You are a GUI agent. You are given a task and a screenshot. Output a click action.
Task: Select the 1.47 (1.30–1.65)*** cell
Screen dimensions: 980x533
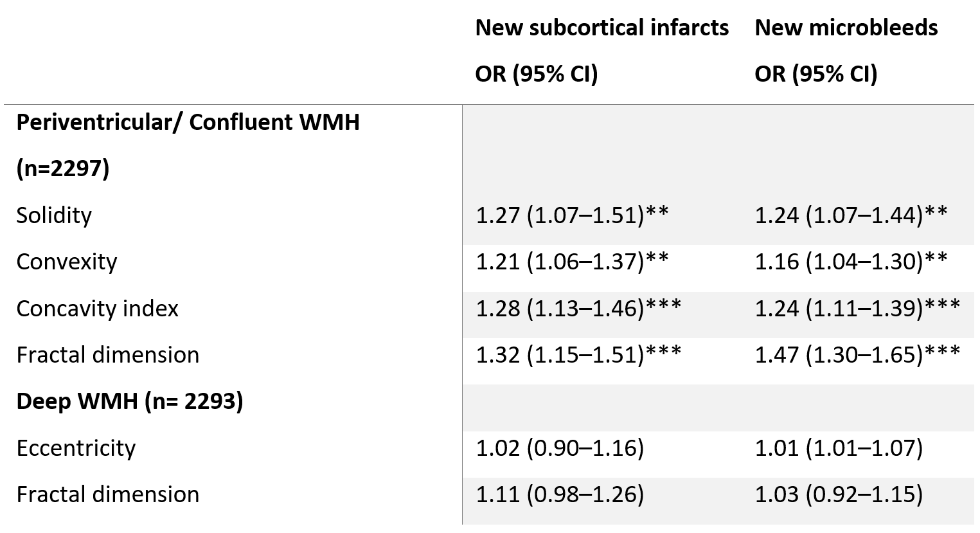point(857,355)
